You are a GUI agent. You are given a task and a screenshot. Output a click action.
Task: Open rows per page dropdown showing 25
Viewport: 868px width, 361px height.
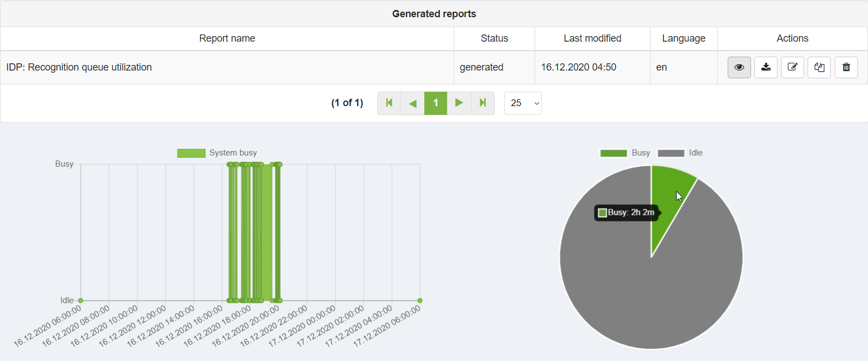[x=522, y=103]
